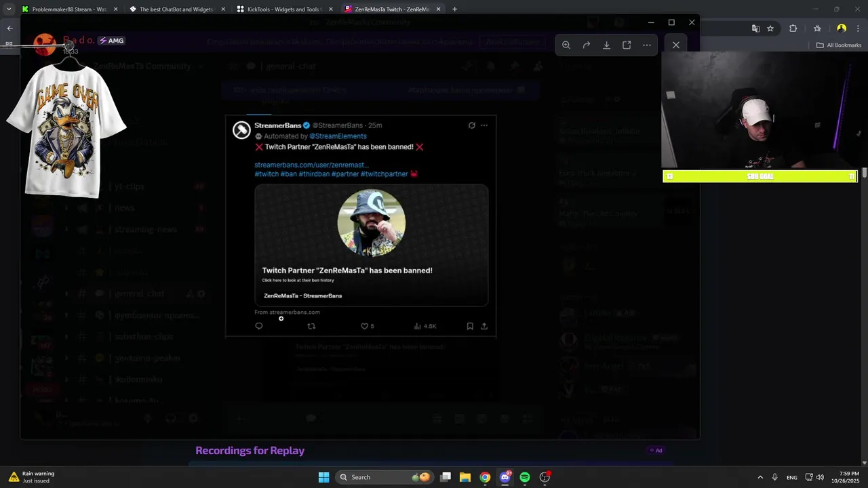Switch to KickTools - Widgets and Tools tab

(x=284, y=9)
